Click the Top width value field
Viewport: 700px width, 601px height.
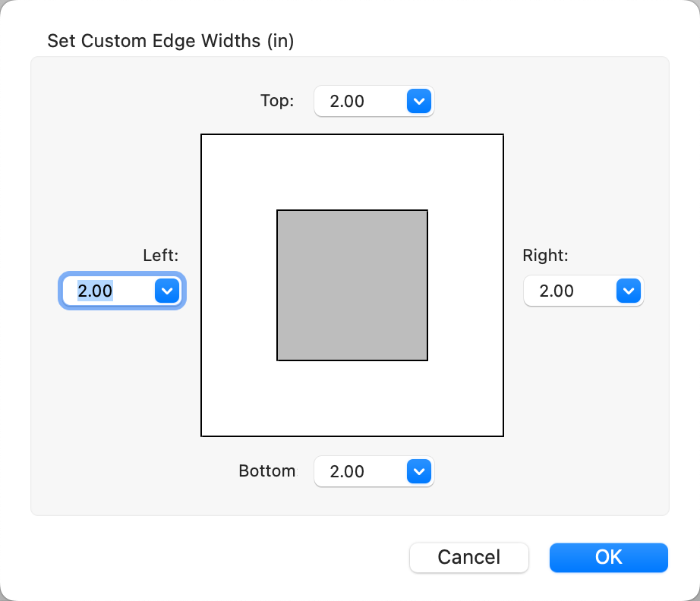coord(358,101)
